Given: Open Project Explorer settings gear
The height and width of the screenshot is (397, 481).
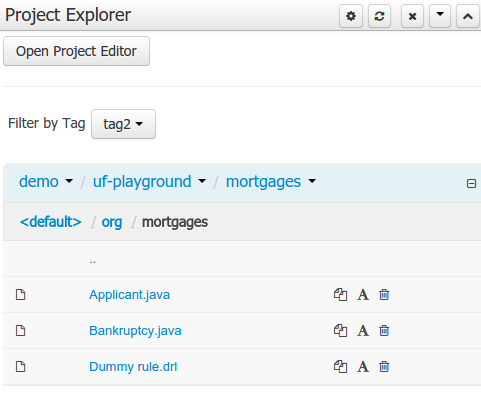Looking at the screenshot, I should coord(351,16).
